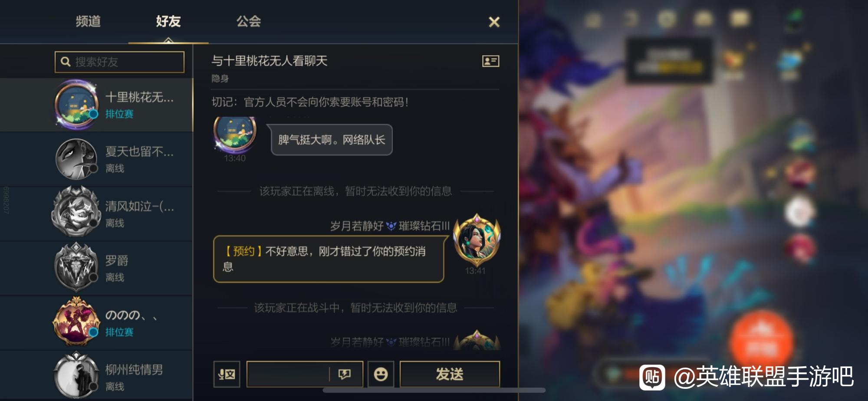Open chat with friend 夏天也留不...

click(x=96, y=159)
